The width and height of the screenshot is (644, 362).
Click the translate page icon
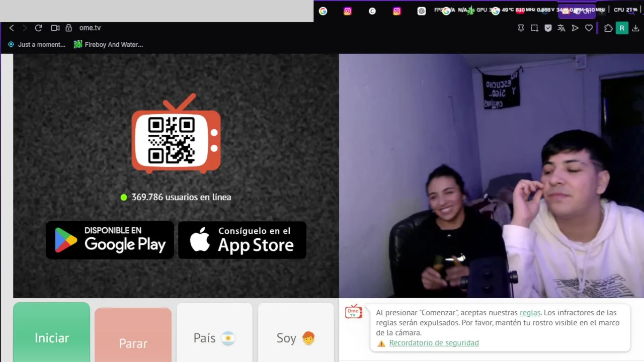(x=561, y=28)
